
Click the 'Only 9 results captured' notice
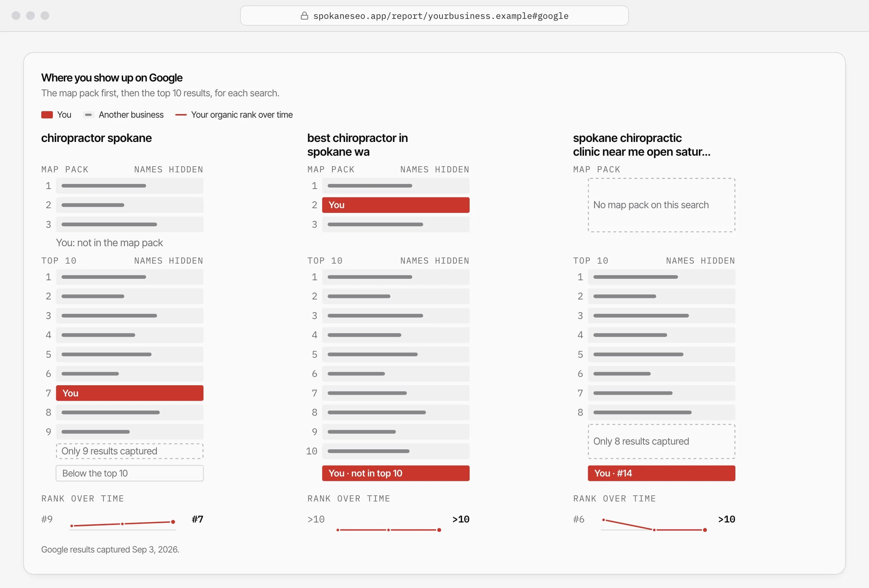(130, 451)
